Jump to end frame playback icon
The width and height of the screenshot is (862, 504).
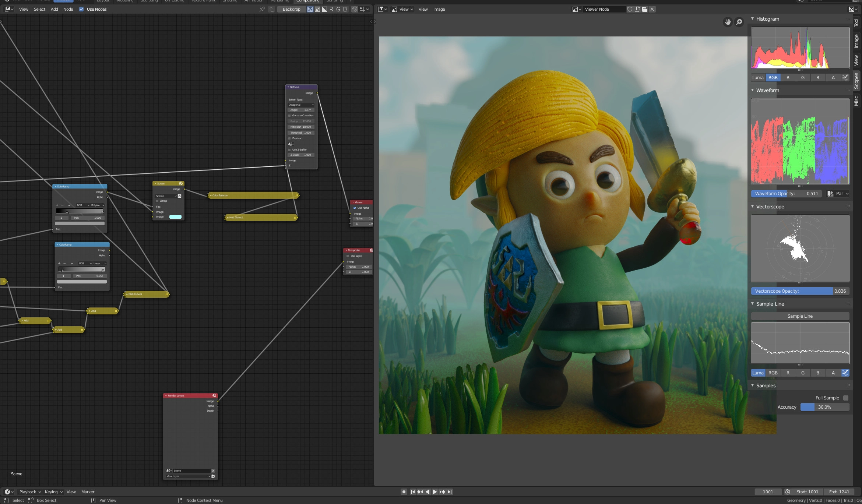(450, 492)
